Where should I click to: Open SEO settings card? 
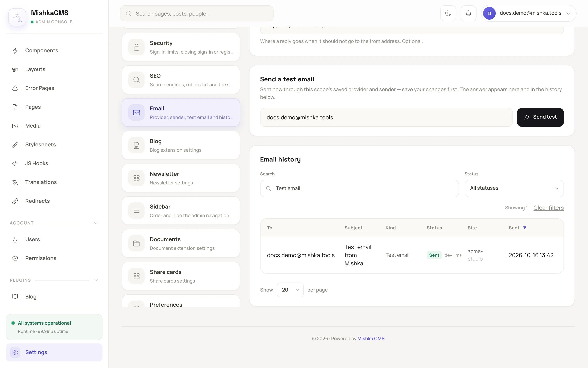(181, 80)
